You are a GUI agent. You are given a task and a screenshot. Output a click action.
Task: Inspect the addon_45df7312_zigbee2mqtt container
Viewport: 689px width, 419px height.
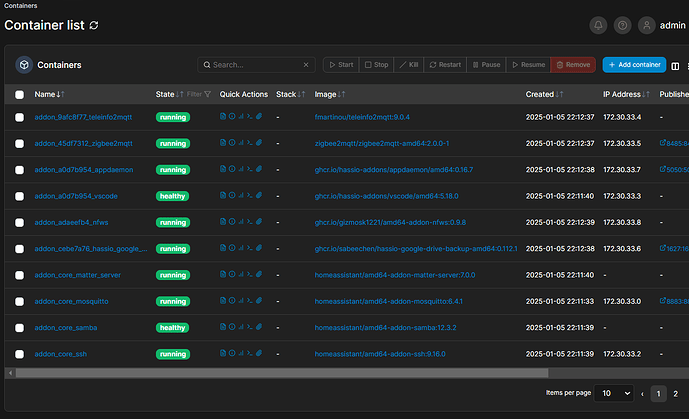click(x=232, y=143)
